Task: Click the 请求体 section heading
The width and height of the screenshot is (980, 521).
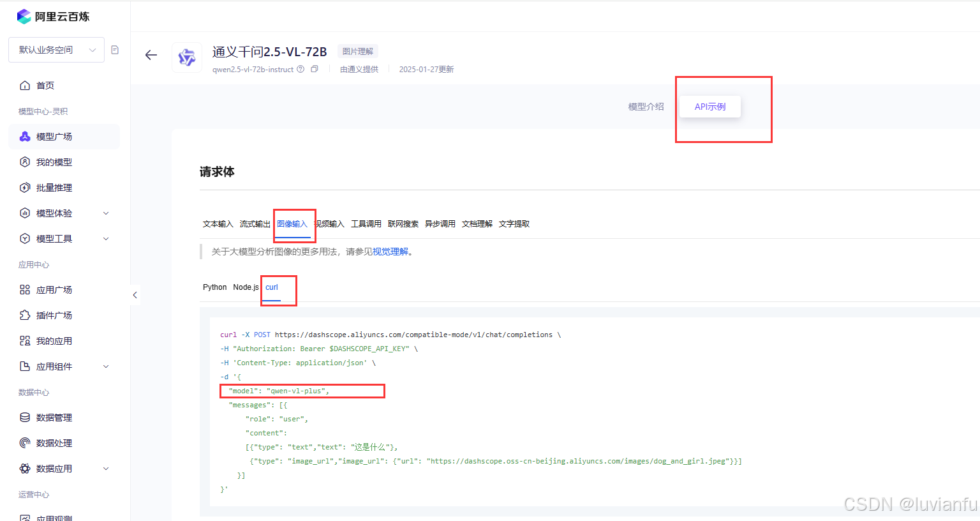Action: tap(217, 172)
